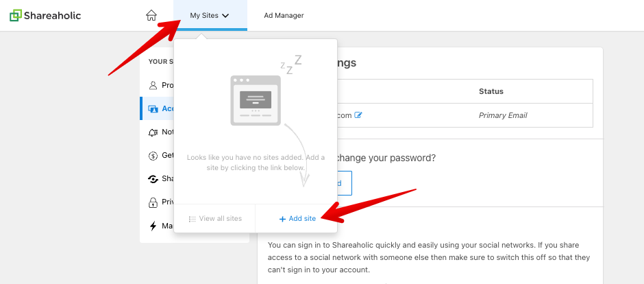Open the Ad Manager tab
The height and width of the screenshot is (284, 644).
(284, 16)
